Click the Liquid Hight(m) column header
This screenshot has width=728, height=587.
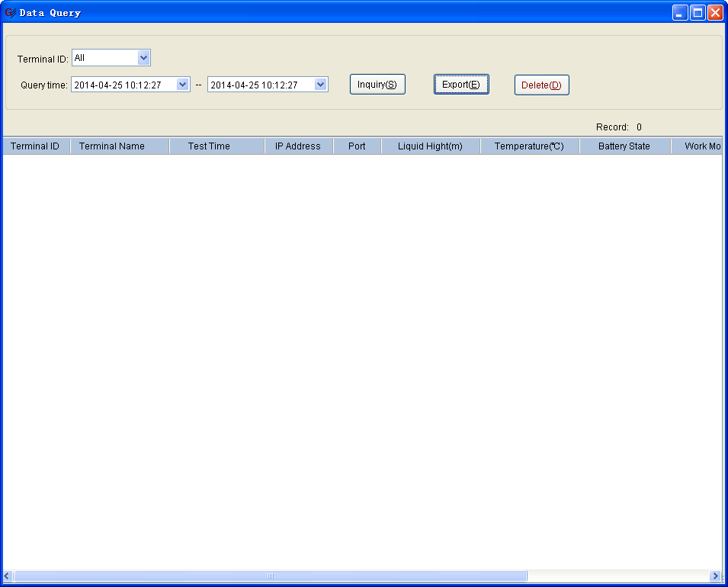coord(430,146)
